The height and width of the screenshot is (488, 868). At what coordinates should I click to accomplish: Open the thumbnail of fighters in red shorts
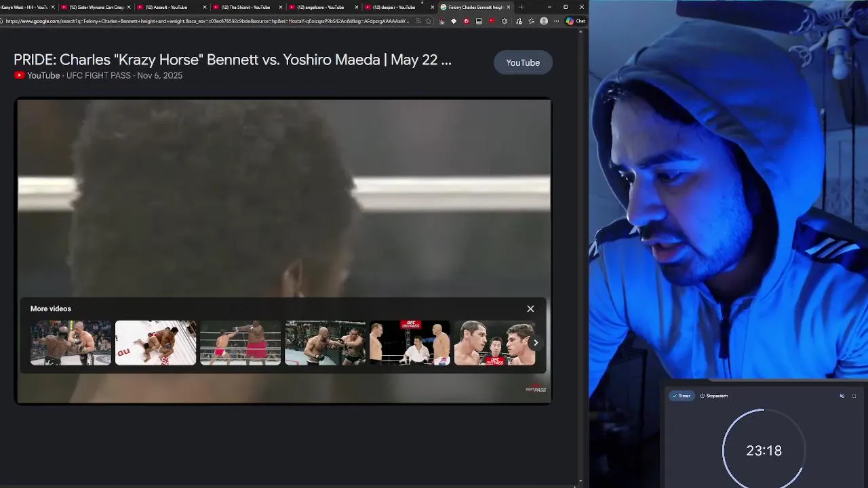240,343
